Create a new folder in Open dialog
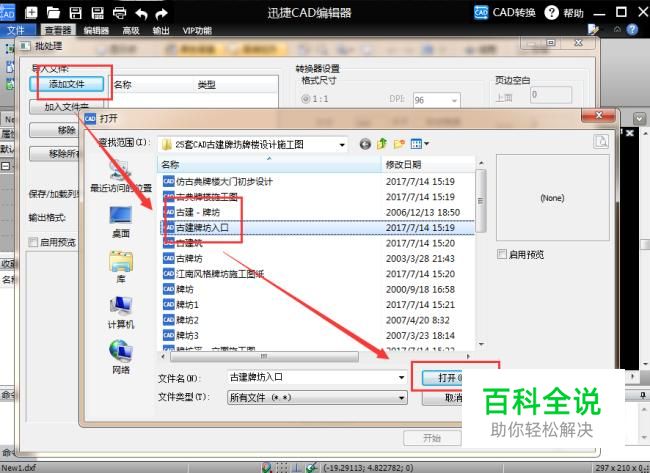The width and height of the screenshot is (650, 473). coord(399,144)
